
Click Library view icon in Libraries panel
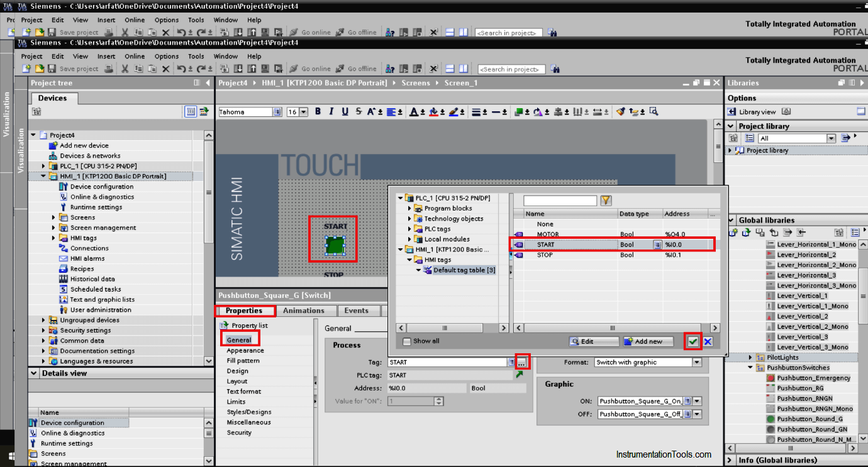click(x=732, y=112)
